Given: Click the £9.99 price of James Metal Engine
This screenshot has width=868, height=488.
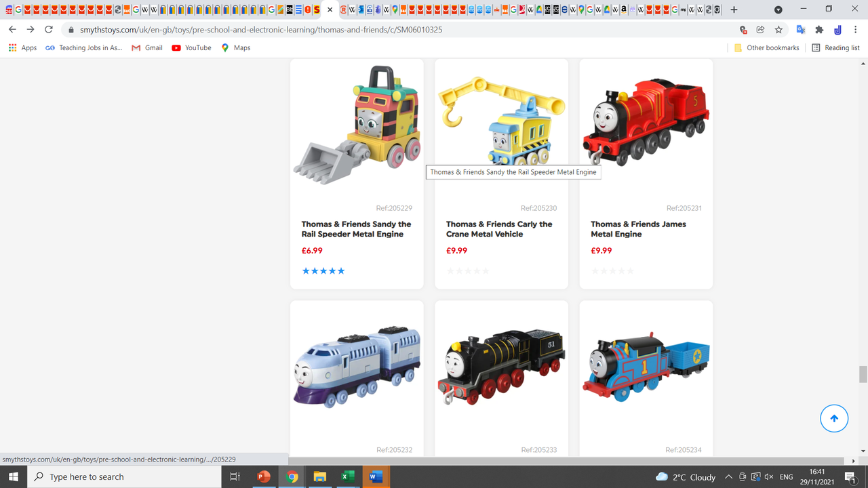Looking at the screenshot, I should (601, 251).
